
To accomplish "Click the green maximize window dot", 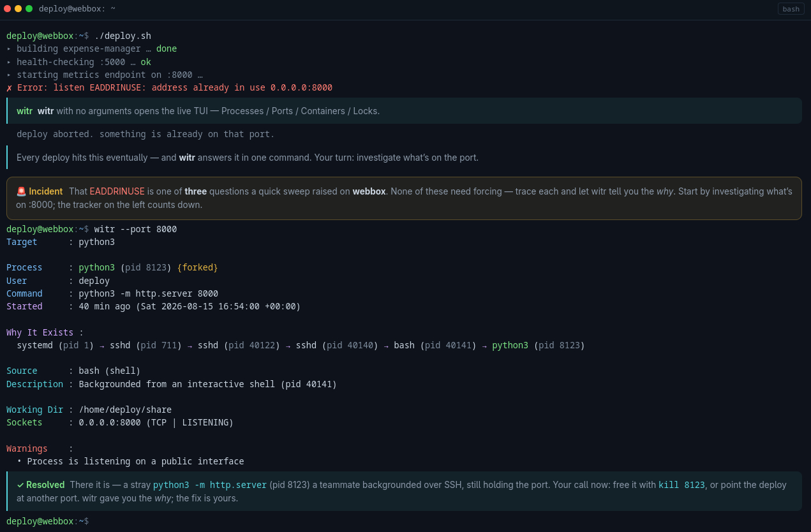I will click(x=29, y=8).
